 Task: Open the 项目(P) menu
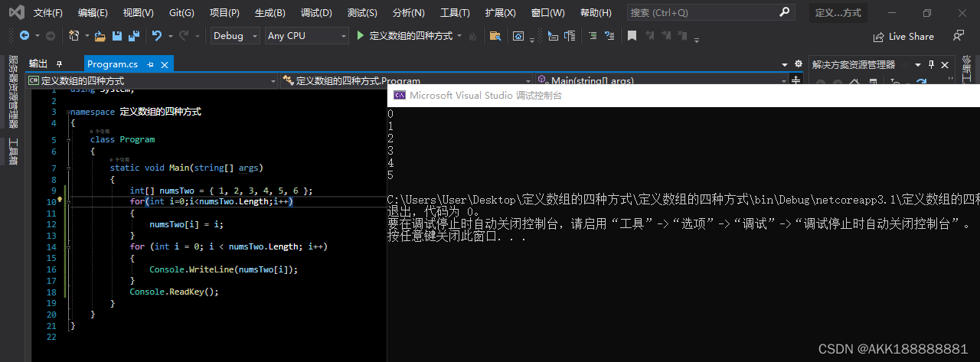(224, 13)
